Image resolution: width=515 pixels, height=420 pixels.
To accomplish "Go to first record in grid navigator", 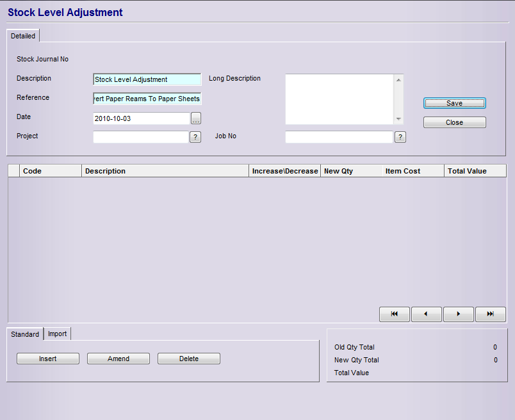I will 394,314.
